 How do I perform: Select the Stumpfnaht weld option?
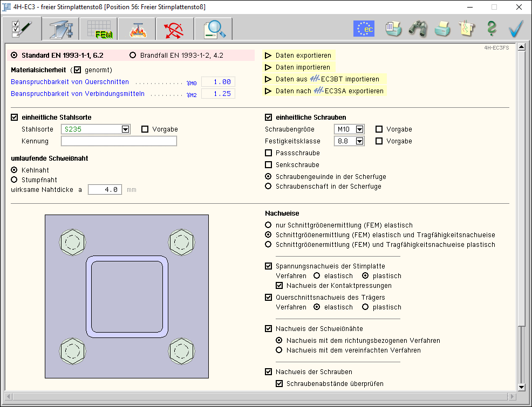(15, 180)
